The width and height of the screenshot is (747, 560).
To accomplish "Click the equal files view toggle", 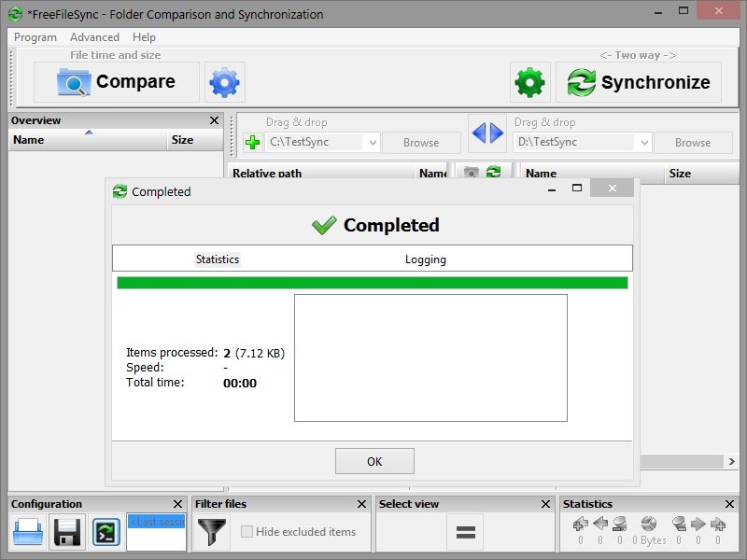I will 465,532.
